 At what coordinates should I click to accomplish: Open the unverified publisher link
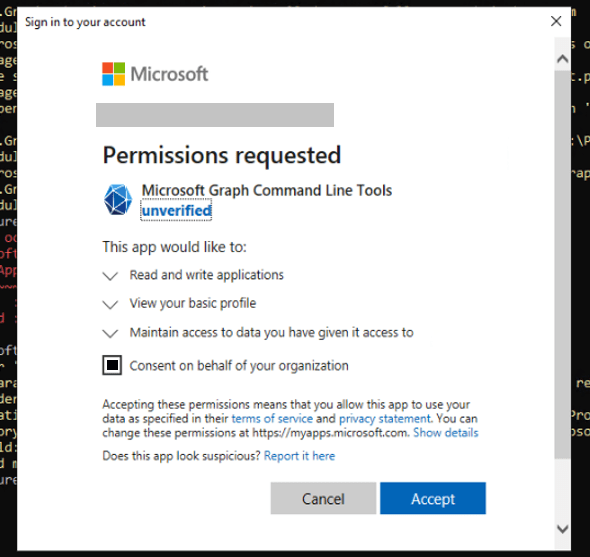pos(176,211)
